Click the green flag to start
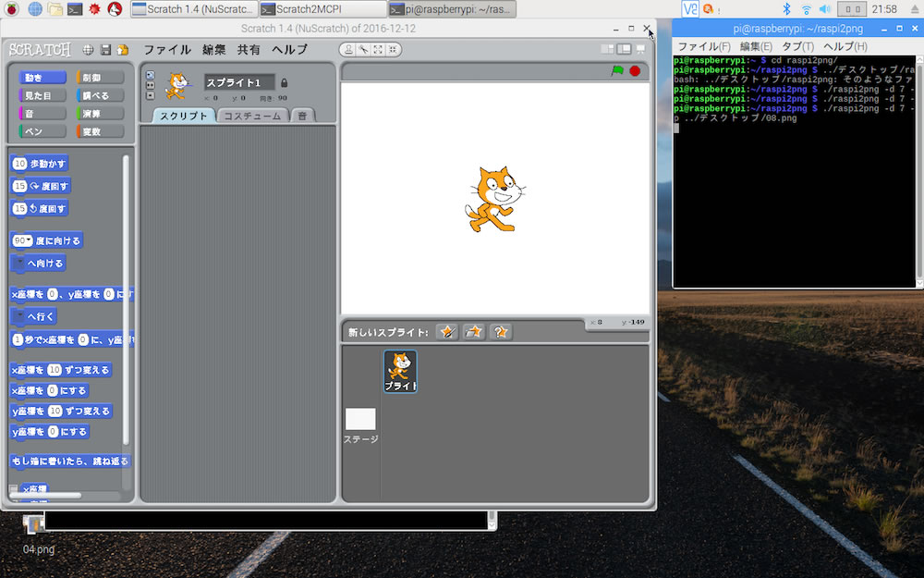The width and height of the screenshot is (924, 578). click(617, 71)
